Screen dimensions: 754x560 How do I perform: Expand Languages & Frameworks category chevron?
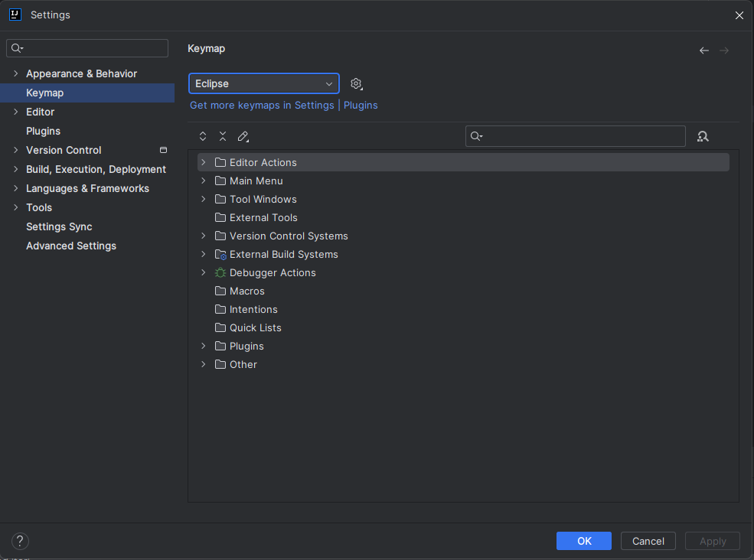pos(16,188)
